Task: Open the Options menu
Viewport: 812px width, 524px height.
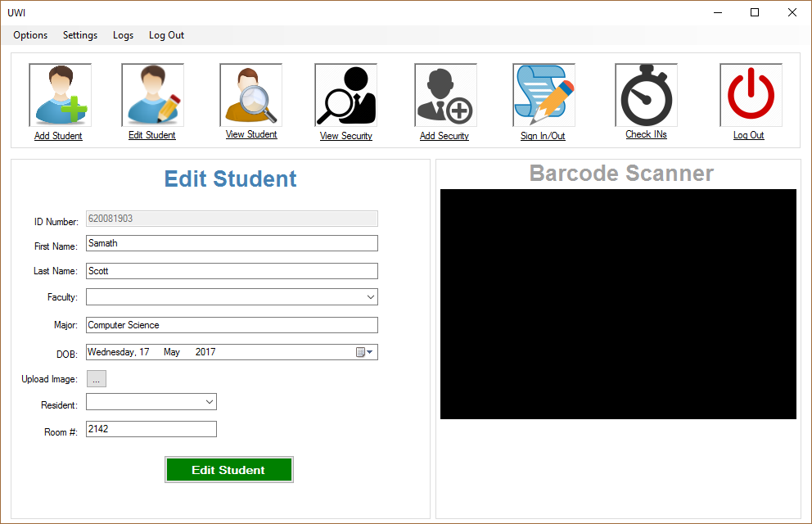Action: (x=30, y=35)
